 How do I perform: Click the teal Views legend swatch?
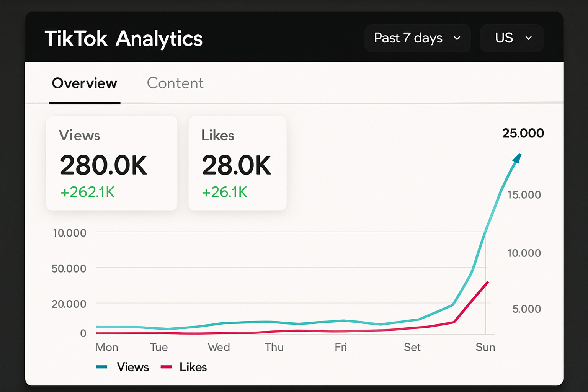pos(101,367)
